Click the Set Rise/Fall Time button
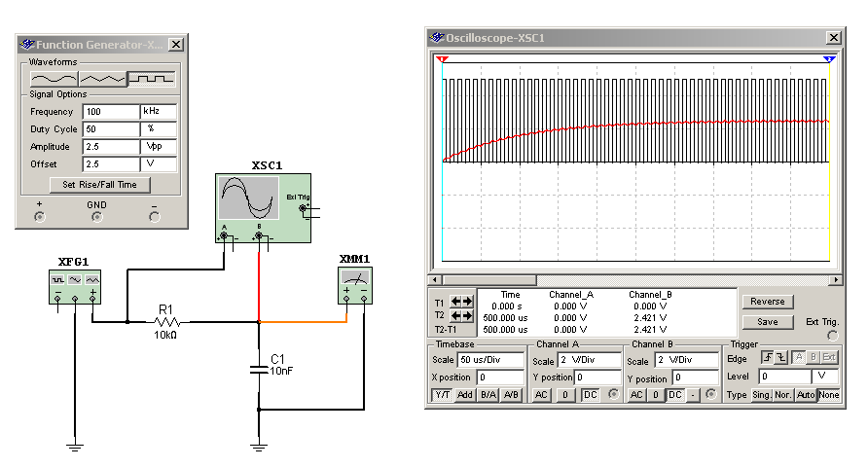Image resolution: width=868 pixels, height=468 pixels. [100, 184]
